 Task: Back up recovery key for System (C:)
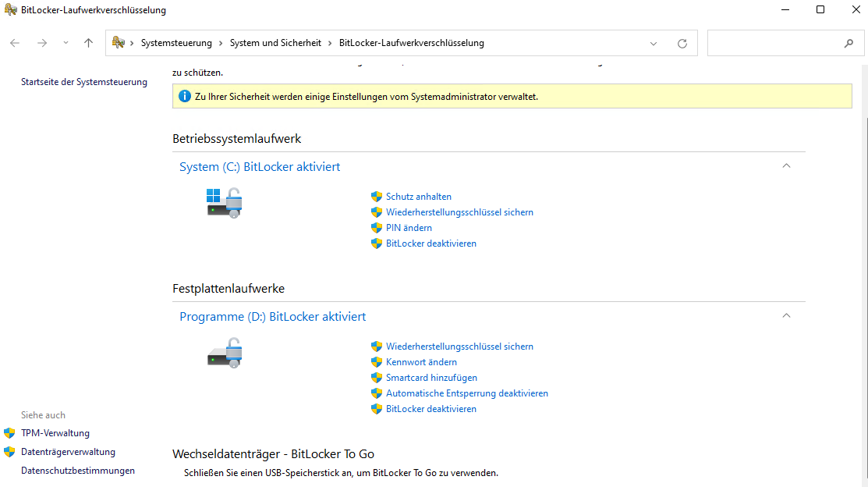tap(459, 212)
